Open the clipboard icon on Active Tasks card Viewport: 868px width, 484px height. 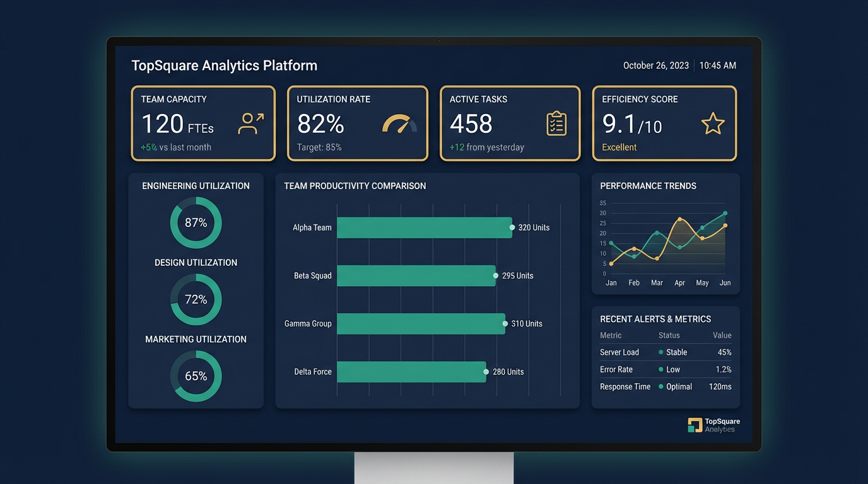[x=556, y=123]
